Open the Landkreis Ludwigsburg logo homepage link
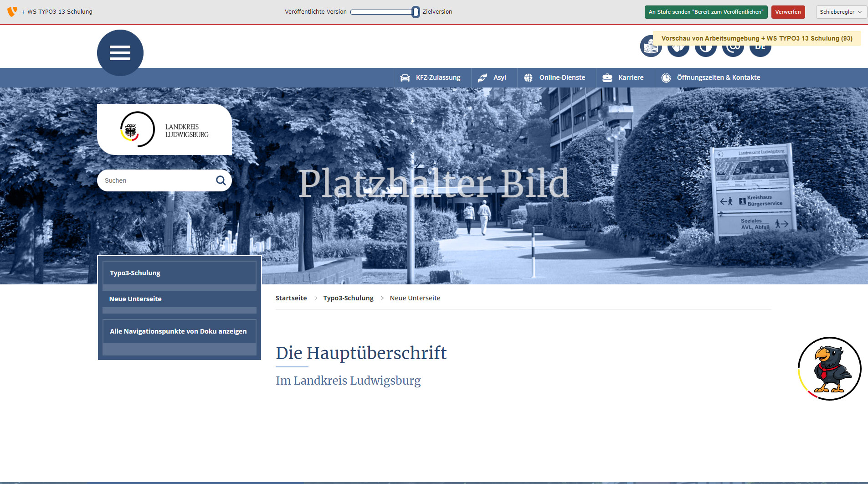This screenshot has width=868, height=484. click(x=164, y=130)
